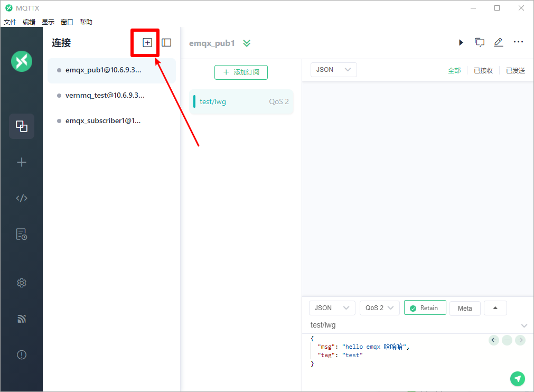Open the message list JSON format dropdown
The image size is (534, 392).
point(333,70)
